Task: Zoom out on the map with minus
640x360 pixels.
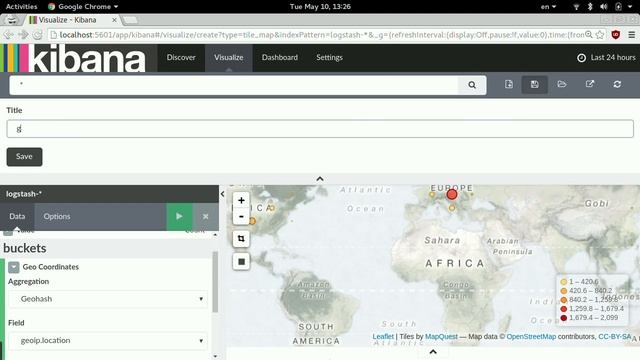Action: click(241, 216)
